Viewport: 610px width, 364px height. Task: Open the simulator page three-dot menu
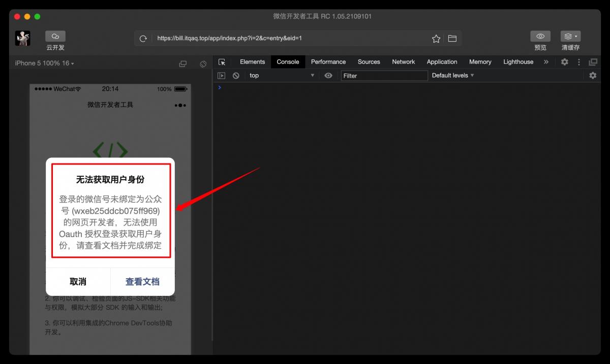180,105
